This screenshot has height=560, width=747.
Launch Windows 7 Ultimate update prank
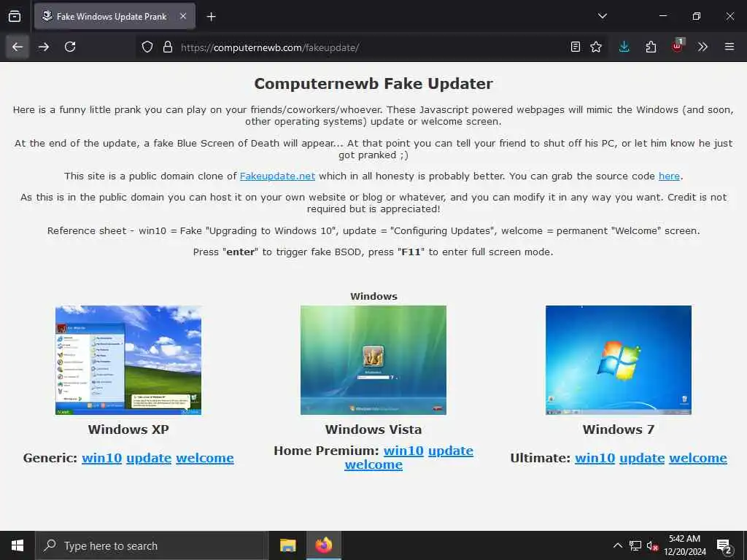(642, 458)
